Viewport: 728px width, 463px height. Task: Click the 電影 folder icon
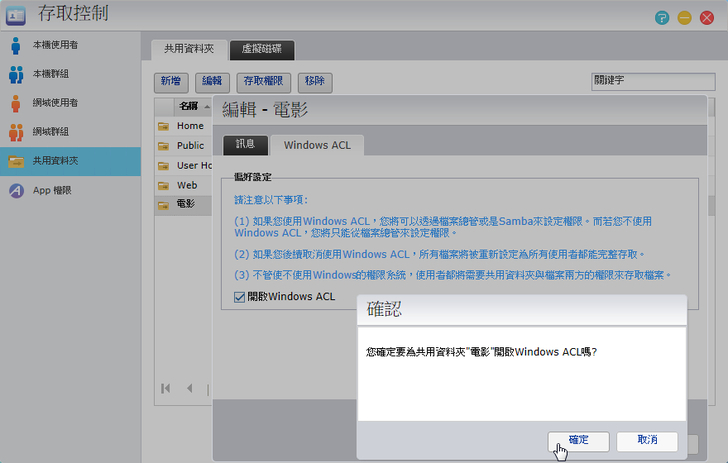coord(163,205)
